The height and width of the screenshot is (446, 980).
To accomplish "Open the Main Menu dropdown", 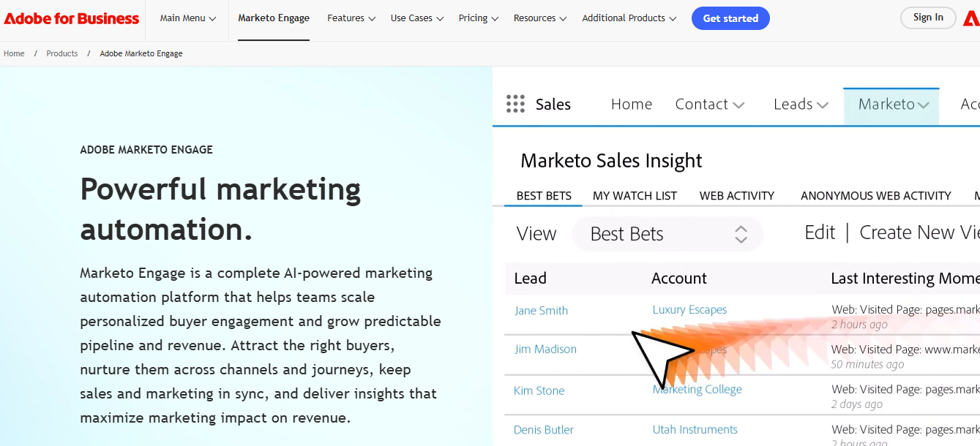I will [x=187, y=18].
